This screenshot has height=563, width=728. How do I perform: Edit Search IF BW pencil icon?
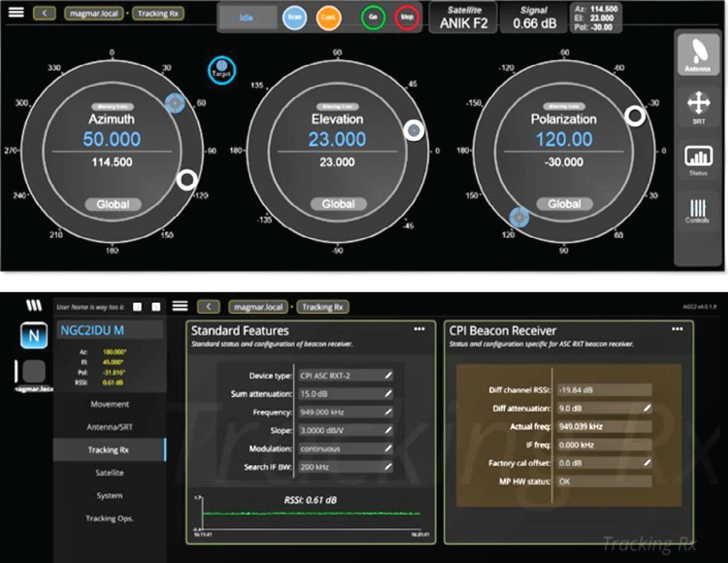point(388,467)
